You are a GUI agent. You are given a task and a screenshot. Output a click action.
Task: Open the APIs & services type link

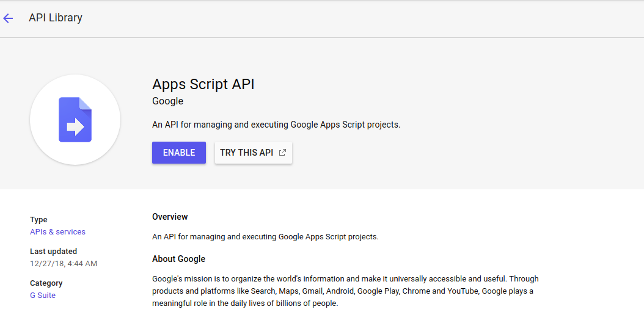pos(57,232)
